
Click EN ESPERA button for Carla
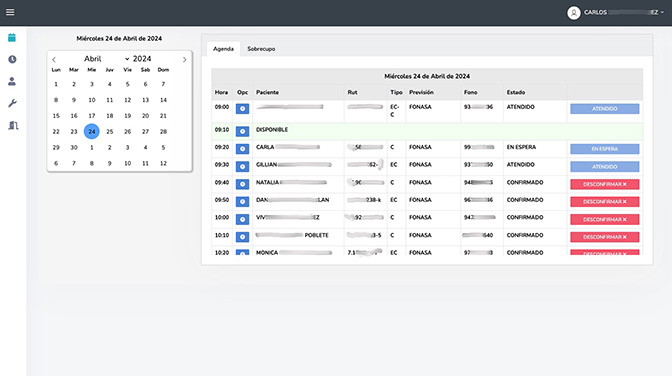point(605,149)
